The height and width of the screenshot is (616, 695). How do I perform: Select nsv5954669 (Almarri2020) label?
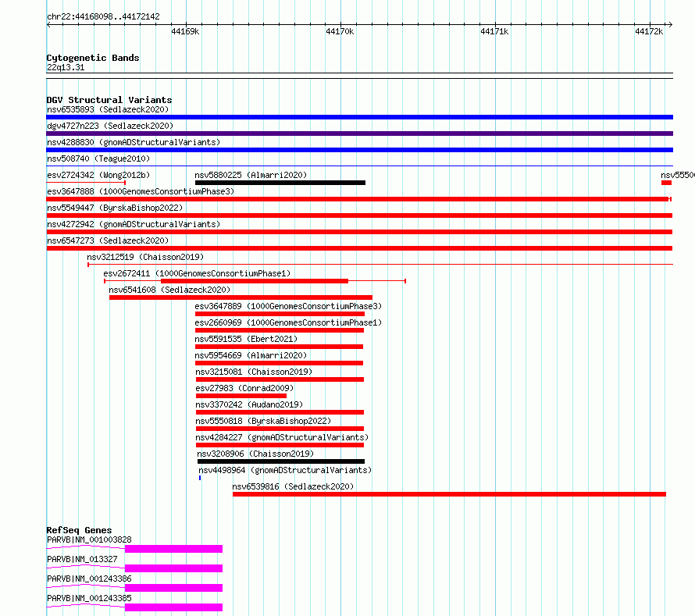tap(251, 355)
